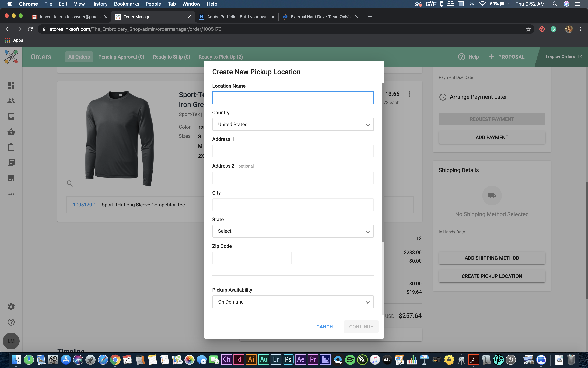Viewport: 588px width, 368px height.
Task: Reload the page
Action: (x=30, y=29)
